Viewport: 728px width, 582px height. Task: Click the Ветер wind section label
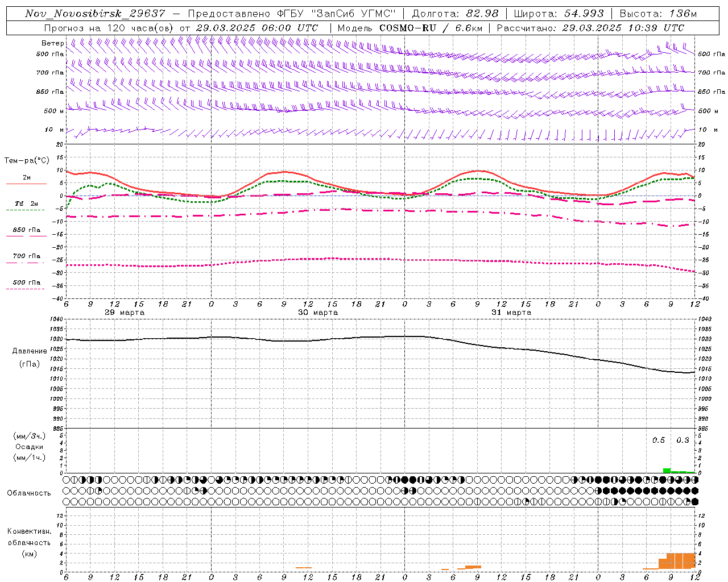tap(53, 43)
